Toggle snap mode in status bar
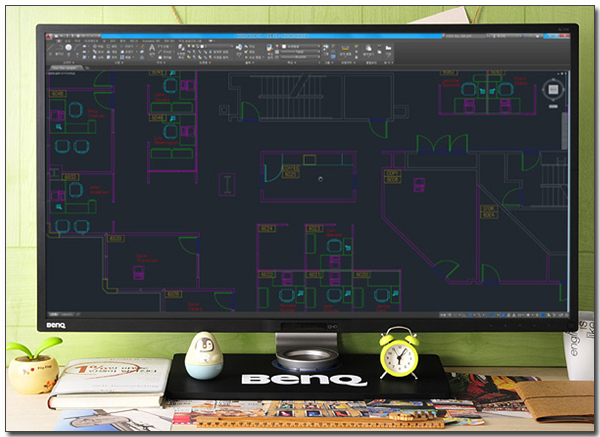Screen dimensions: 600x437 [x=455, y=315]
